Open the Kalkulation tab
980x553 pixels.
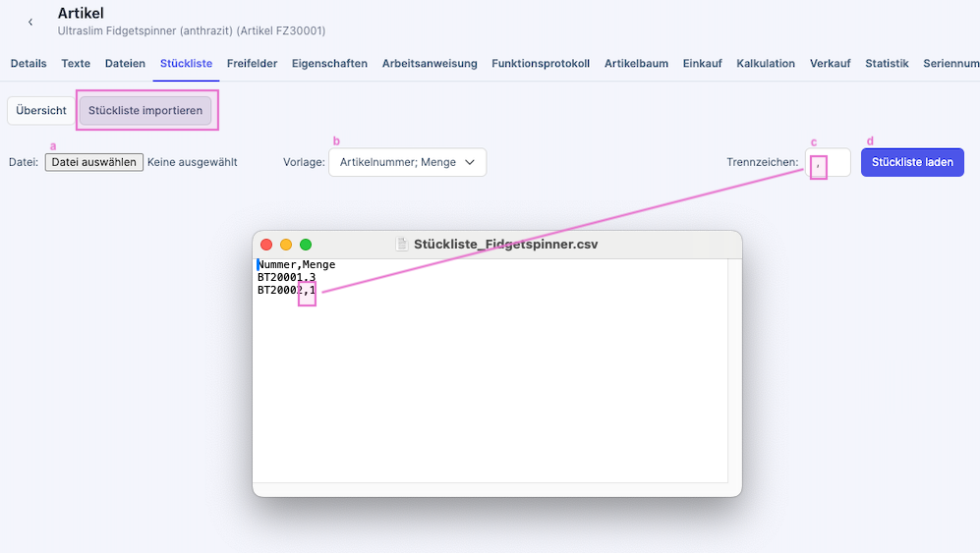766,64
